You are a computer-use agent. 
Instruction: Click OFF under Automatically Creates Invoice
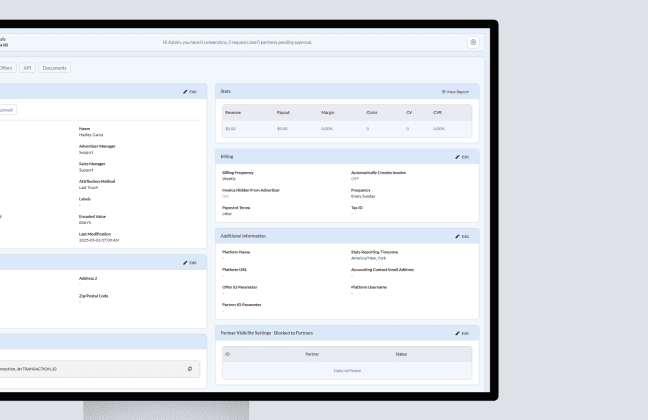tap(355, 179)
